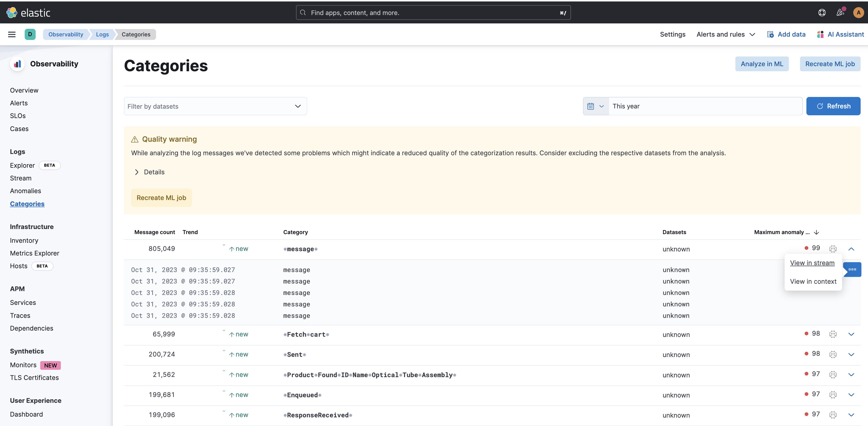Click the Recreate ML job button in warning
Image resolution: width=868 pixels, height=426 pixels.
click(161, 197)
